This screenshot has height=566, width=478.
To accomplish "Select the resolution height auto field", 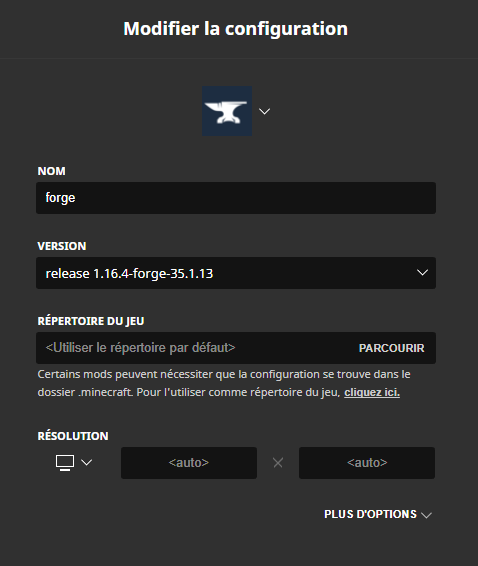I will click(x=367, y=463).
